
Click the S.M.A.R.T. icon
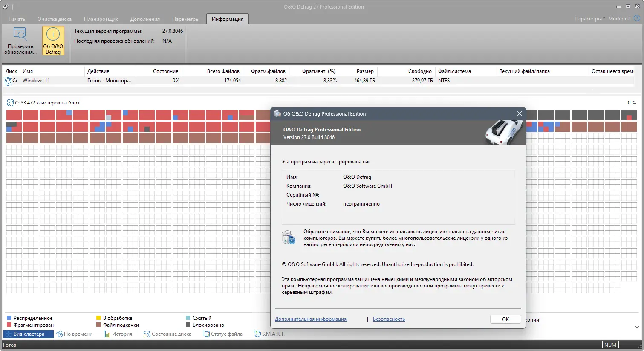(x=257, y=334)
